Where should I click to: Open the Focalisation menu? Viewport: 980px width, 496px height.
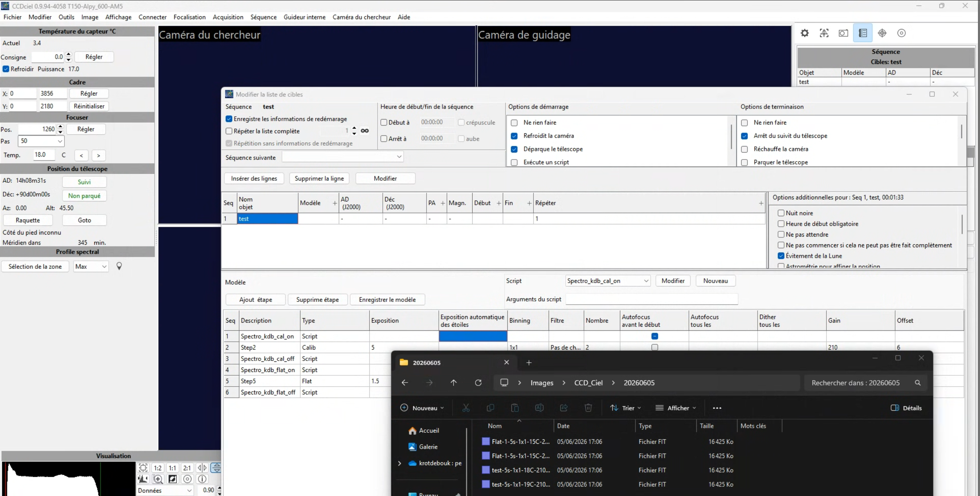click(x=189, y=17)
